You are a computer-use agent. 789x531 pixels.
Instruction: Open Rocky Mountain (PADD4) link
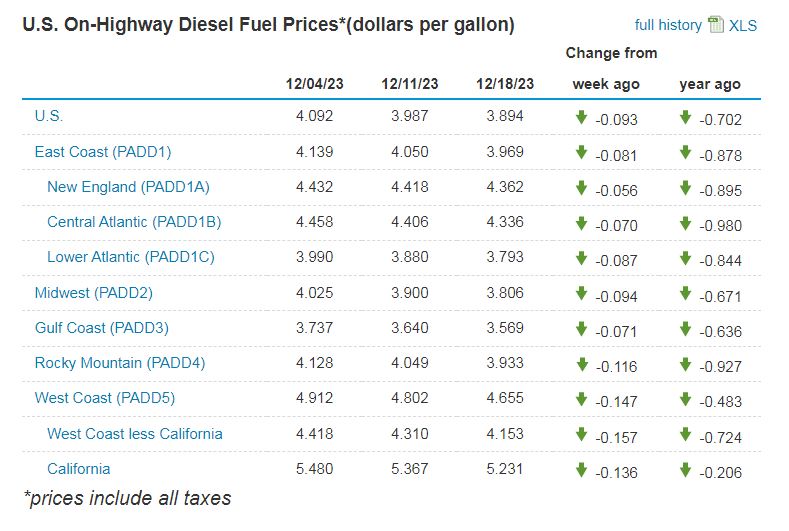[120, 363]
